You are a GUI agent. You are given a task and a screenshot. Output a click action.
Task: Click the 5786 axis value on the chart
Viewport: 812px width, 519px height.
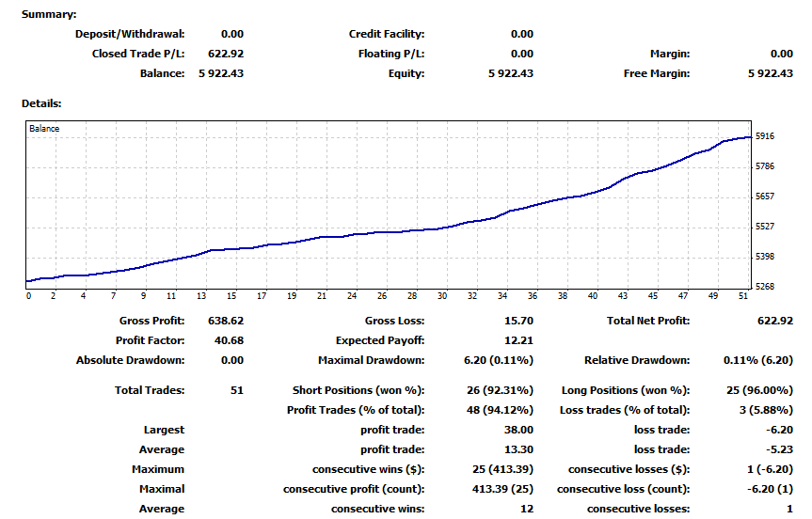765,166
